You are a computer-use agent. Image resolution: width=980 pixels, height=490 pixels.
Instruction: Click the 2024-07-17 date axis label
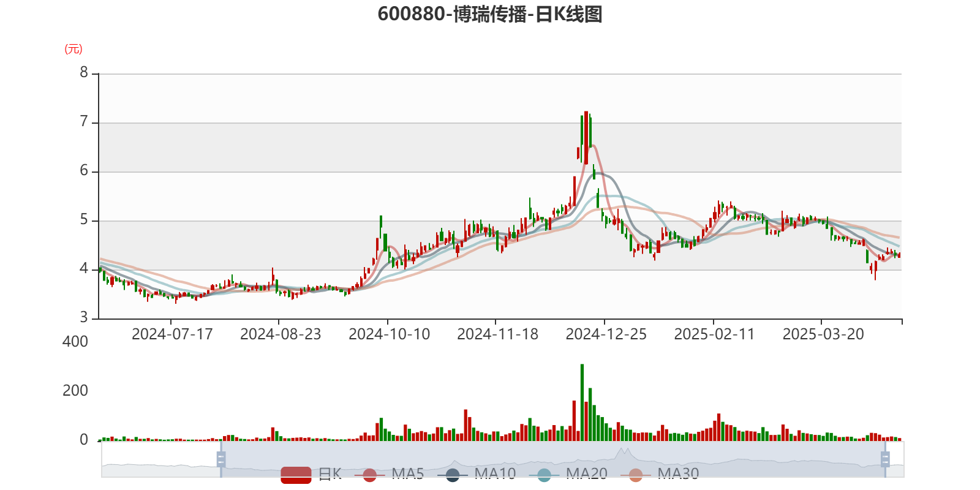(x=172, y=334)
